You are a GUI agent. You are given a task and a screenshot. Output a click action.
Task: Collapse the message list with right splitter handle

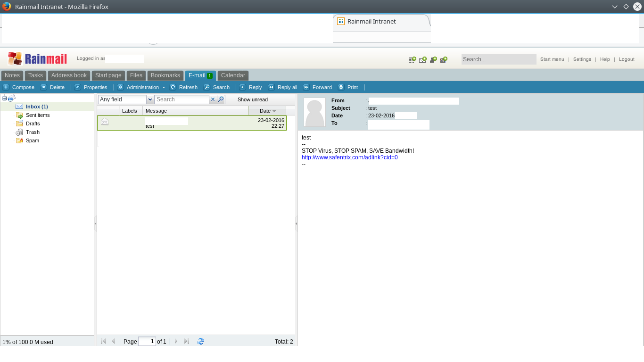click(297, 223)
